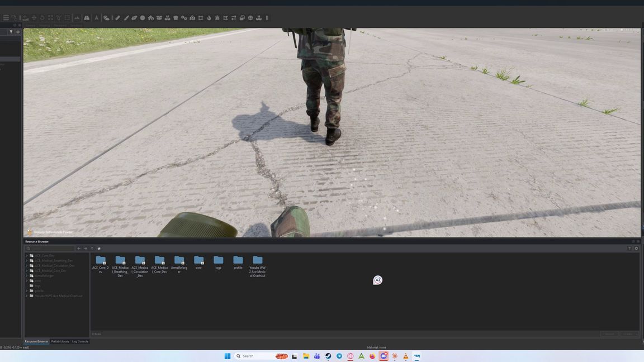Viewport: 644px width, 362px height.
Task: Select the ArmaReforger folder thumbnail
Action: pos(179,264)
